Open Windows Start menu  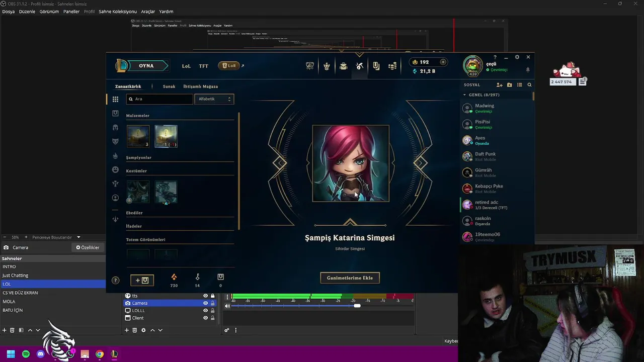tap(11, 354)
